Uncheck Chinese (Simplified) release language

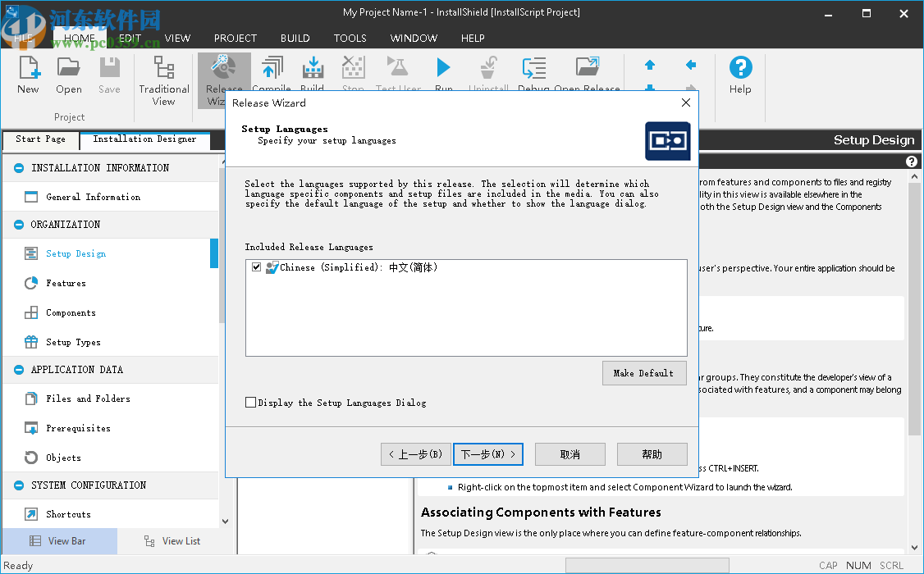pyautogui.click(x=257, y=266)
